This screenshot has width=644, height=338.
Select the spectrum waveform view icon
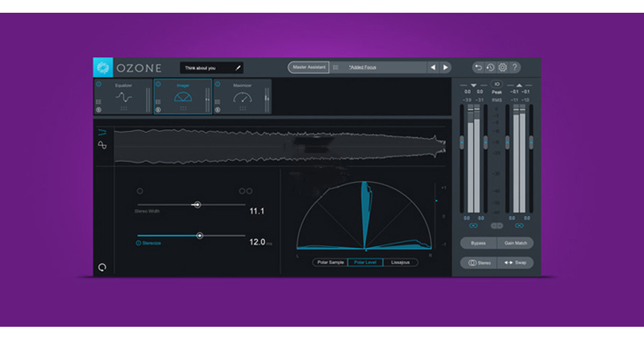click(x=103, y=133)
